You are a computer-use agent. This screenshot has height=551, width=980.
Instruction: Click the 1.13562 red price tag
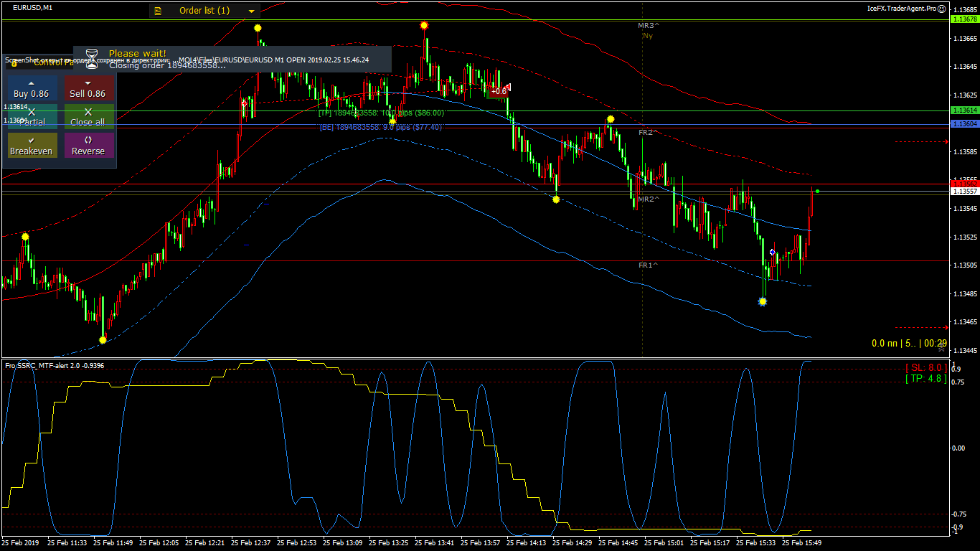pyautogui.click(x=964, y=184)
